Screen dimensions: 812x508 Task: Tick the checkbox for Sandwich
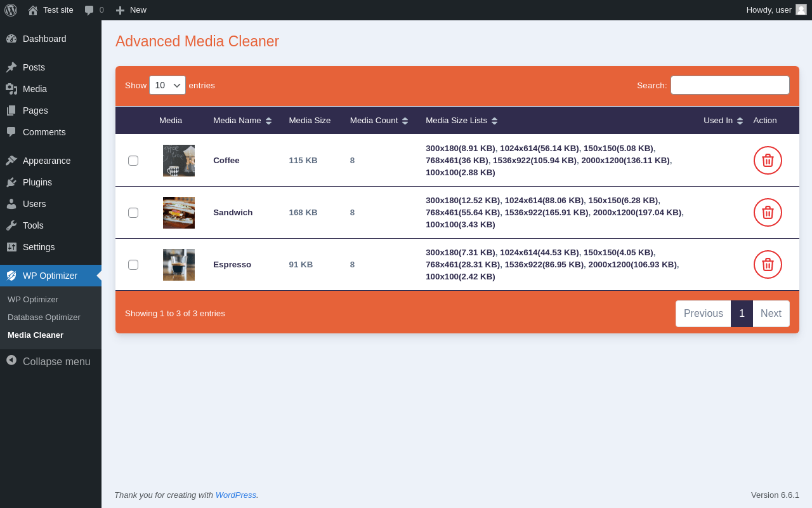coord(133,213)
